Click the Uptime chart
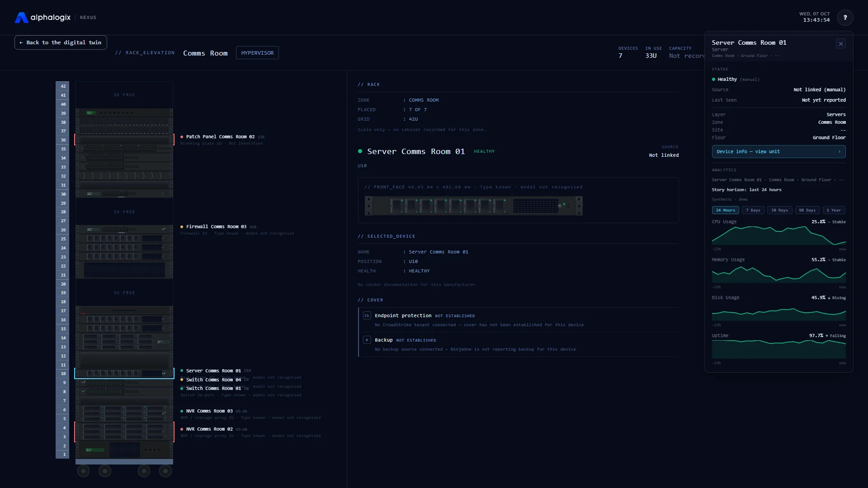The height and width of the screenshot is (488, 868). pyautogui.click(x=778, y=349)
